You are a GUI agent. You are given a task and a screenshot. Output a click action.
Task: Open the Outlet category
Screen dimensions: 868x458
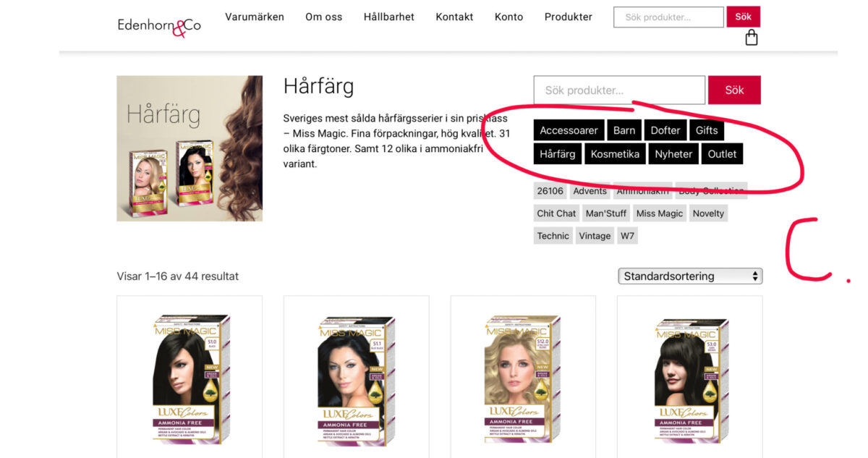(722, 154)
